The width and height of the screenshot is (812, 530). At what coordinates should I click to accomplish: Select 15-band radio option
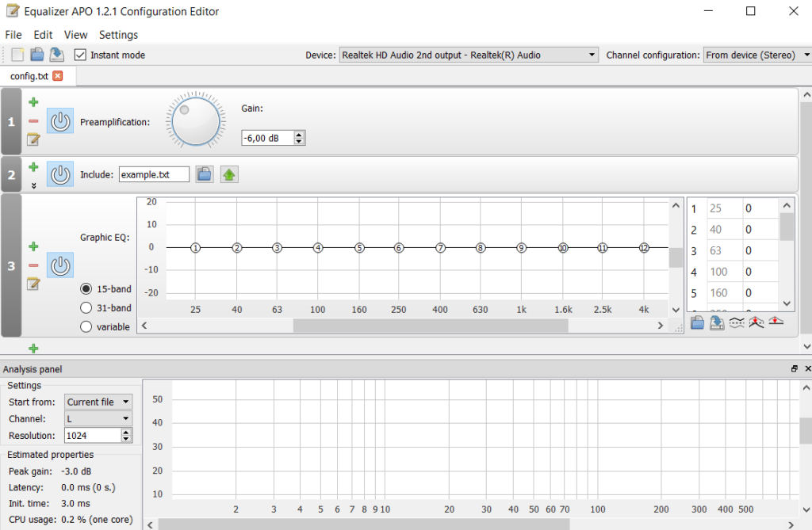point(86,289)
